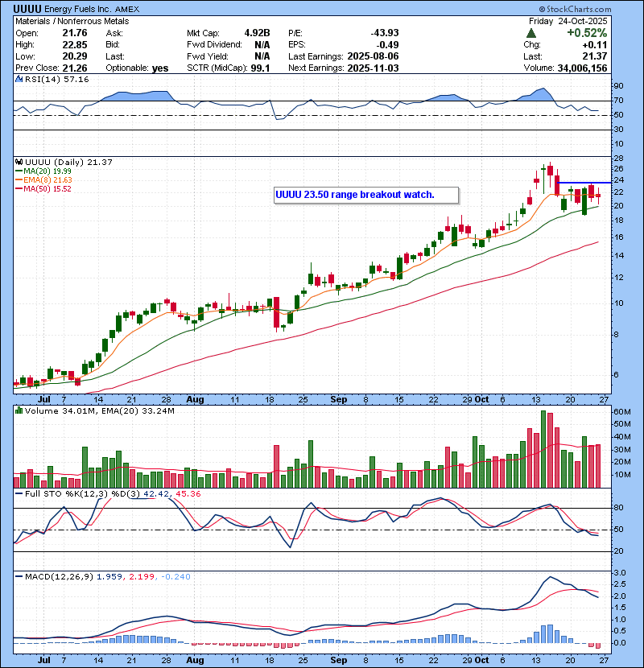Select the Prev Close value 21.26
Image resolution: width=644 pixels, height=668 pixels.
75,68
